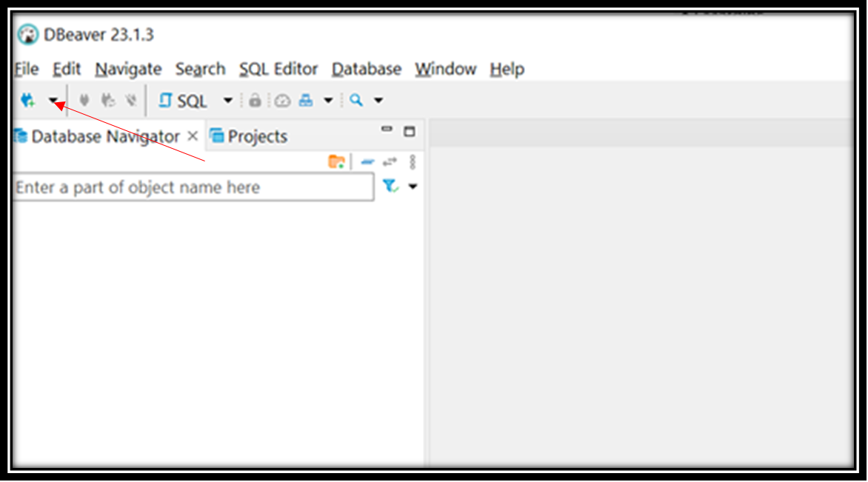This screenshot has height=482, width=868.
Task: Click the magnifier Search toolbar icon
Action: pos(356,101)
